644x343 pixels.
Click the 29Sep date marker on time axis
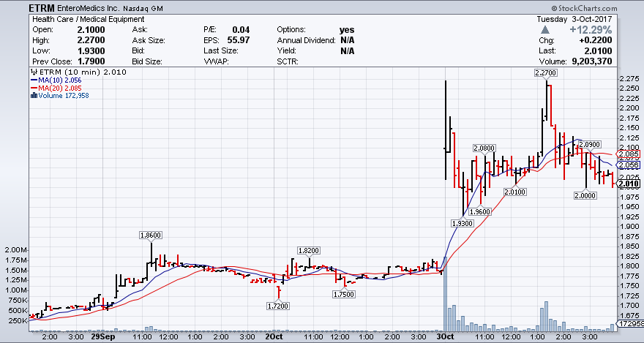105,338
